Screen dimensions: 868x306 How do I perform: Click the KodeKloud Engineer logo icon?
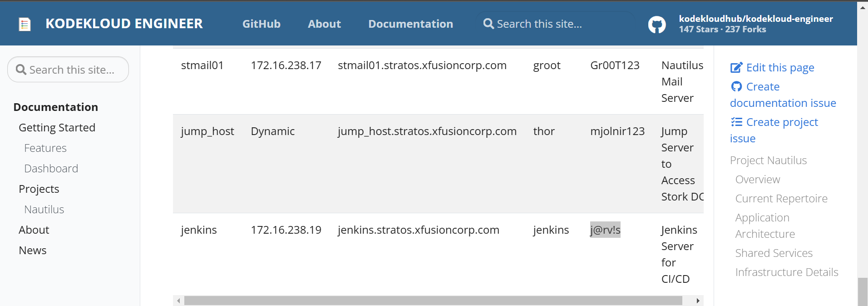click(x=25, y=24)
